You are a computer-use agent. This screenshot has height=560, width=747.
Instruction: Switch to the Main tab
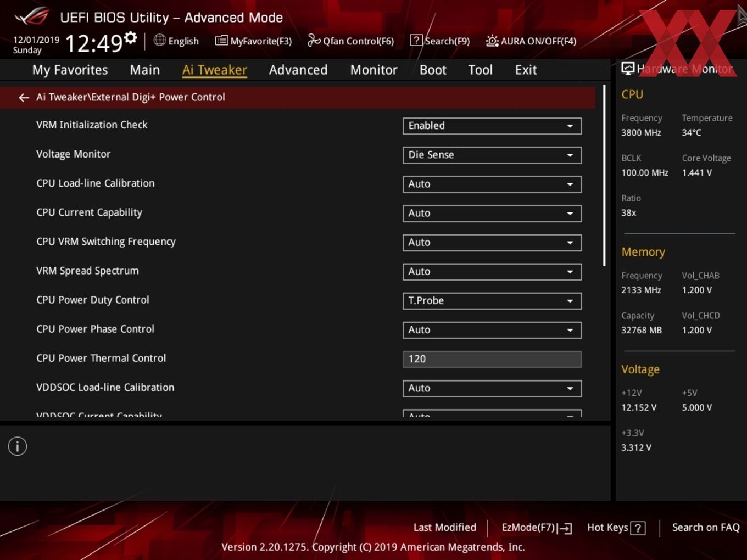[x=145, y=70]
